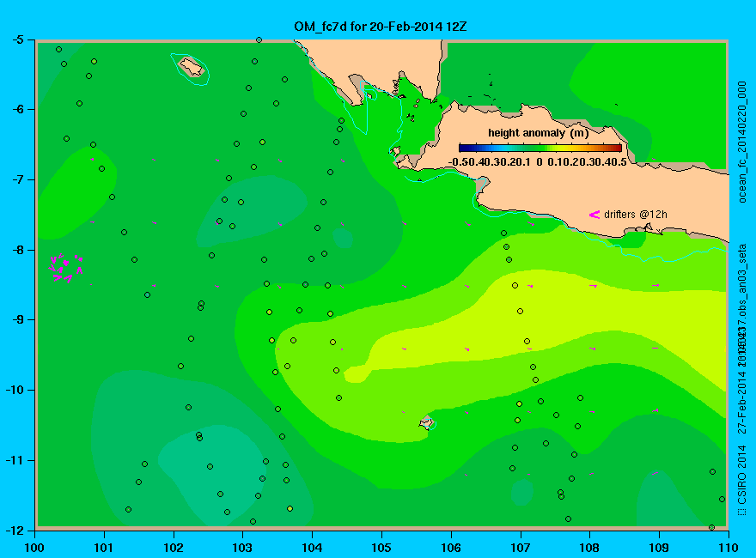This screenshot has width=756, height=558.
Task: Click the latitude label -11 on the y-axis
Action: [x=14, y=460]
